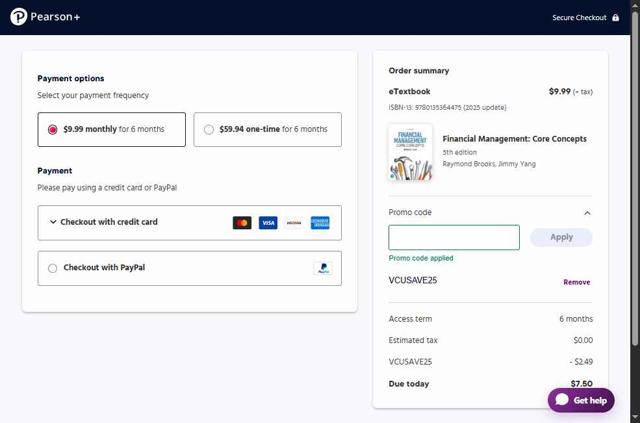Click the Due today $7.50 amount
The height and width of the screenshot is (423, 640).
(582, 384)
